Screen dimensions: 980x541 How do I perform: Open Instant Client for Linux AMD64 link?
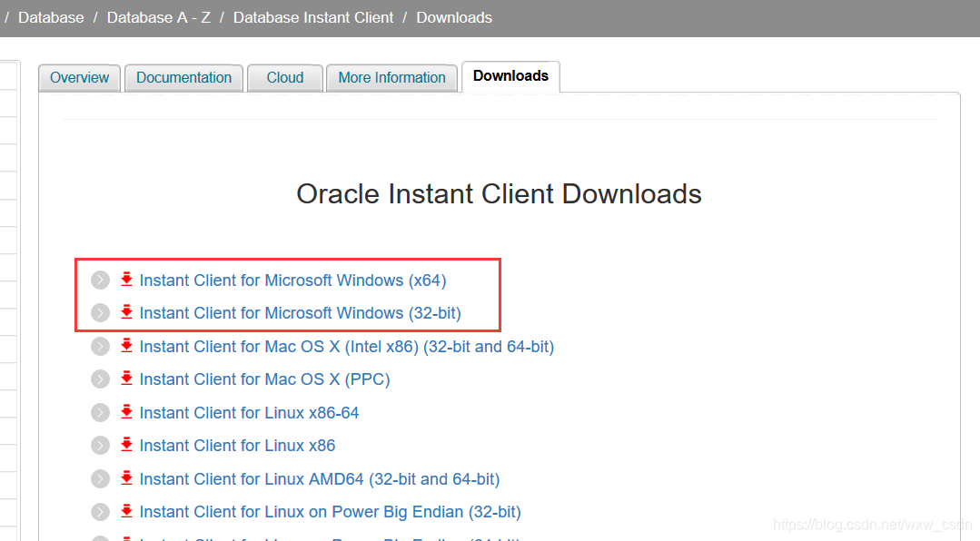pos(320,479)
